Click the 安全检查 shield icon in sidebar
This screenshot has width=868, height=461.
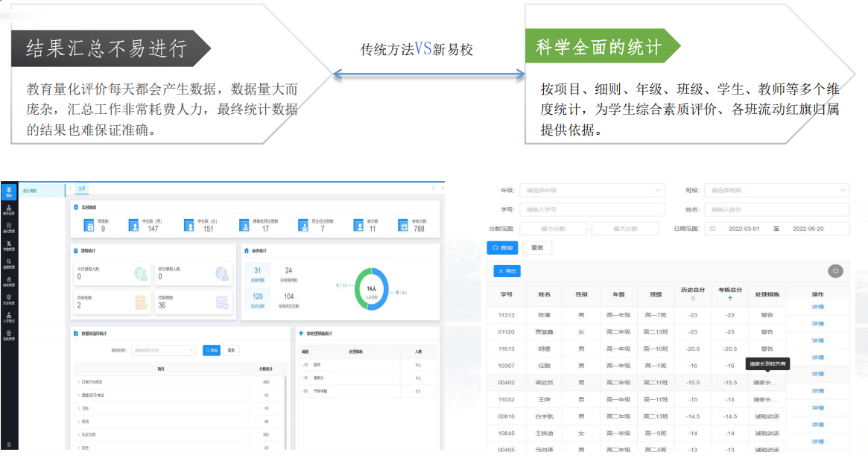pos(9,298)
